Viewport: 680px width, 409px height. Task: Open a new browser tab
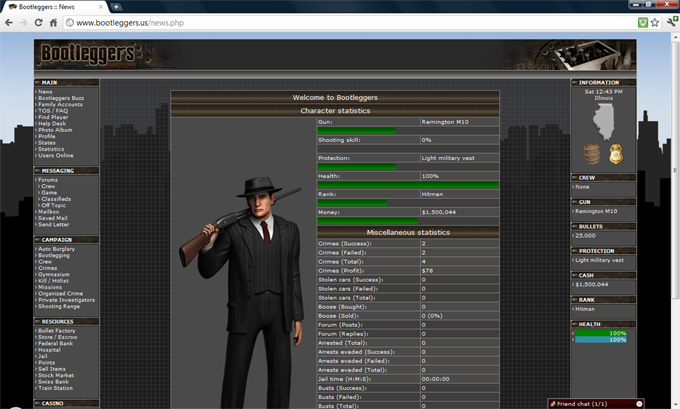[x=117, y=6]
